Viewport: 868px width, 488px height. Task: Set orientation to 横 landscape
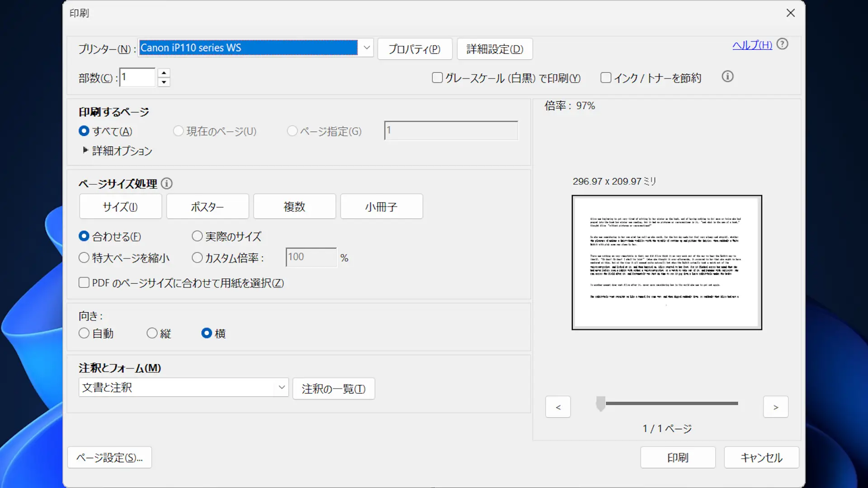click(207, 333)
